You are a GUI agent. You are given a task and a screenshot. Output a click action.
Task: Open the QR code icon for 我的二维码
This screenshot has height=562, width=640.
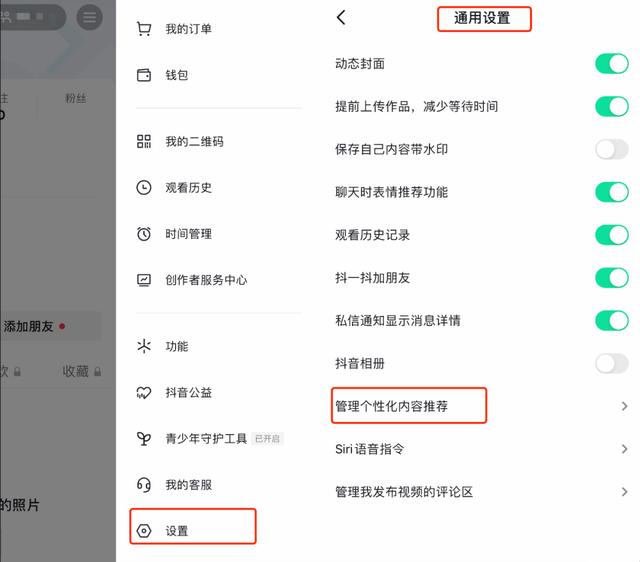click(x=144, y=142)
